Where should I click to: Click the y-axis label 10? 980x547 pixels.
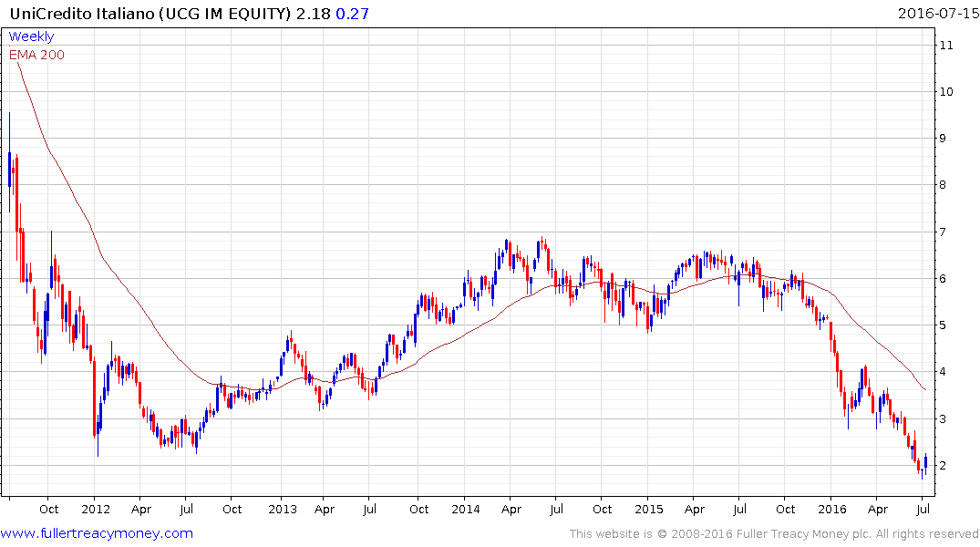946,92
